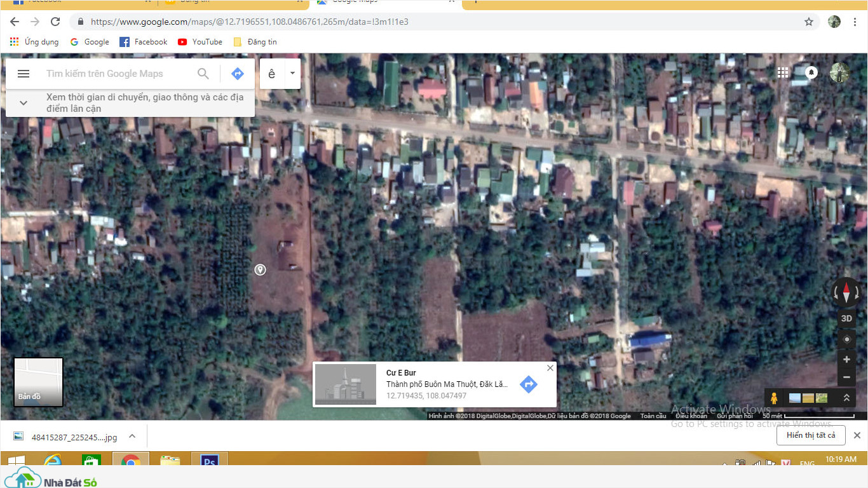Open the Google account avatar on the map

[x=840, y=72]
